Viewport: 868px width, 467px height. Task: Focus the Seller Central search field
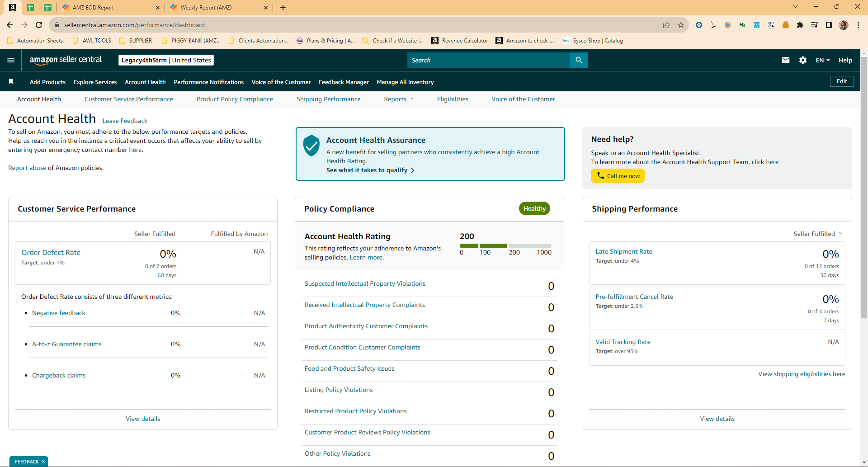pyautogui.click(x=489, y=60)
